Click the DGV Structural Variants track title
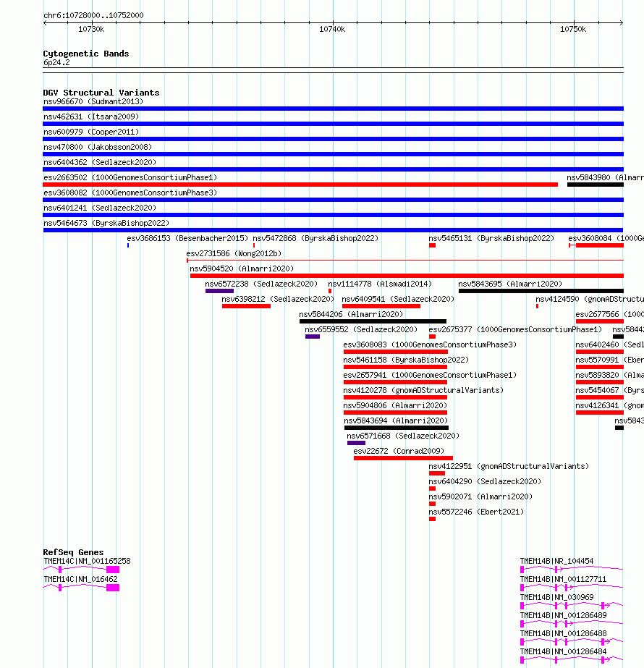 click(x=101, y=93)
